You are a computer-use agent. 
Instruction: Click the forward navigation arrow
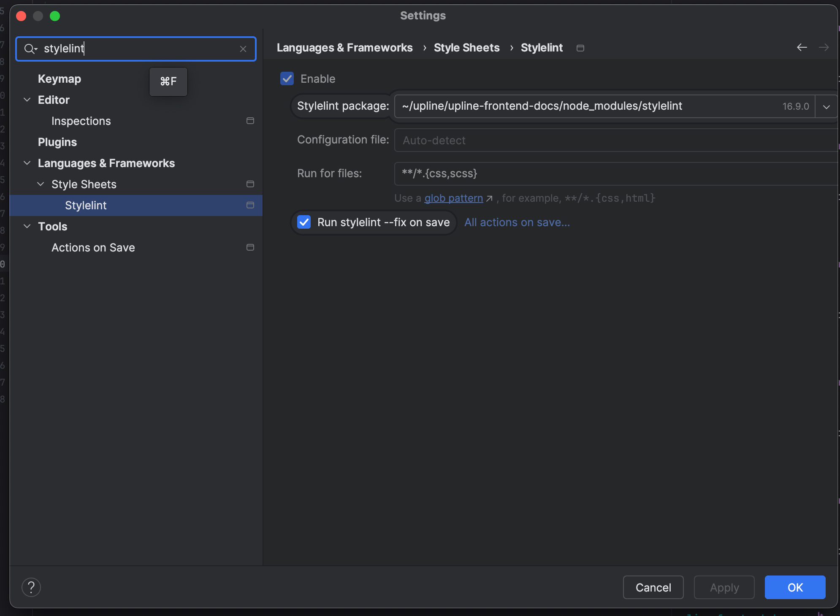(x=824, y=48)
